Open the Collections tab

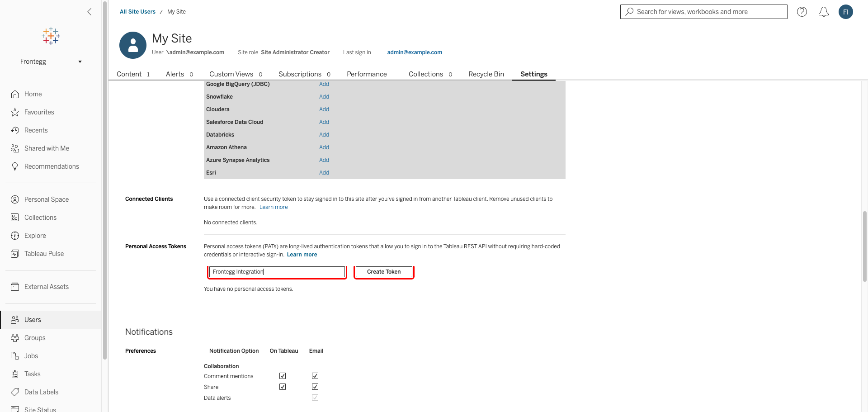click(430, 74)
